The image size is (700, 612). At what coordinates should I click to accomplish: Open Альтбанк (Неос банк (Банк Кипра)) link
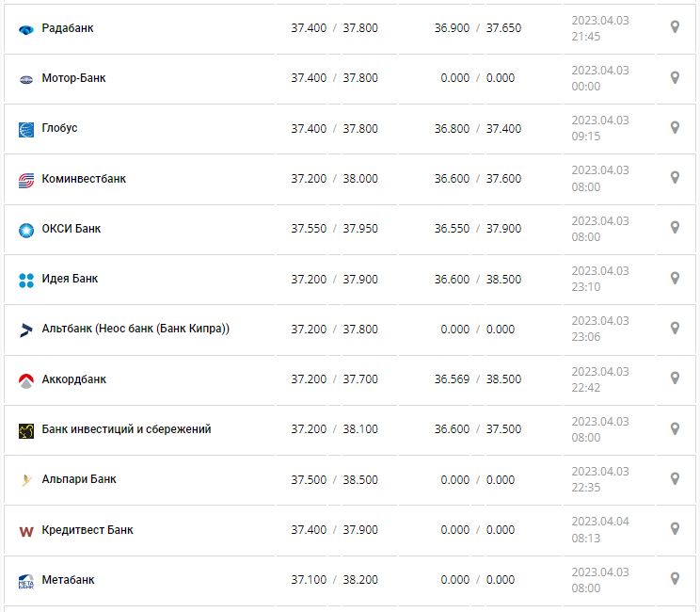[x=135, y=329]
